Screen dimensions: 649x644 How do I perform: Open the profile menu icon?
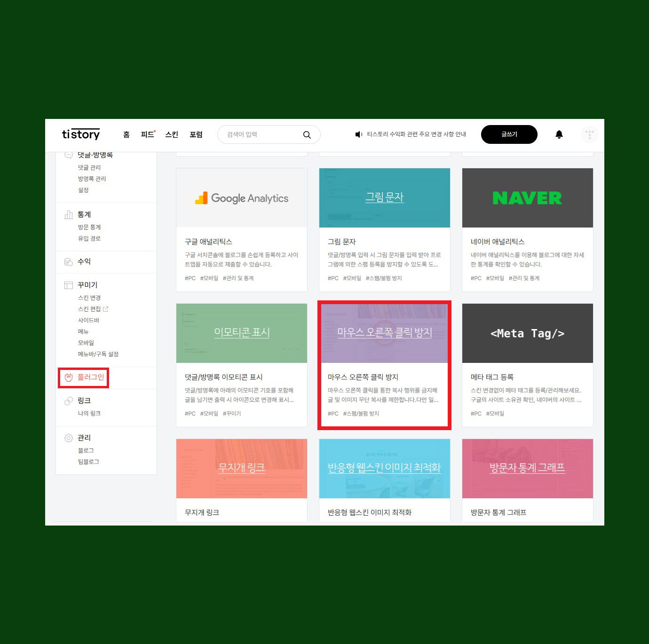[590, 134]
